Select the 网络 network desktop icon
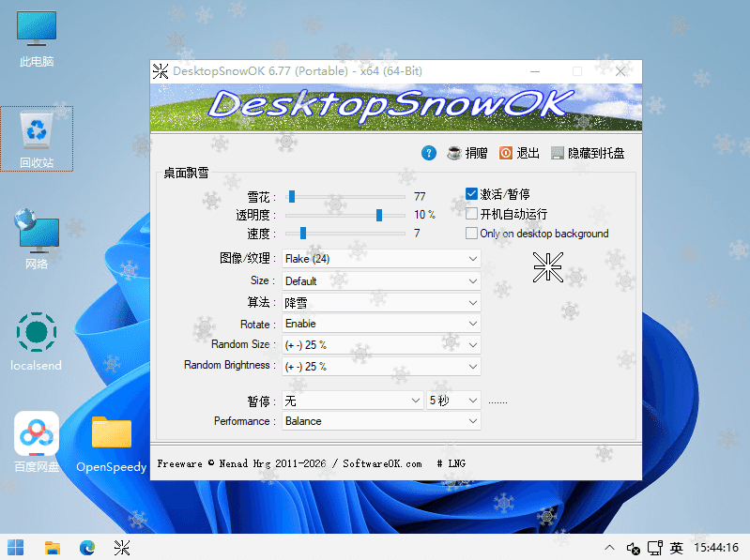Image resolution: width=750 pixels, height=560 pixels. 37,240
